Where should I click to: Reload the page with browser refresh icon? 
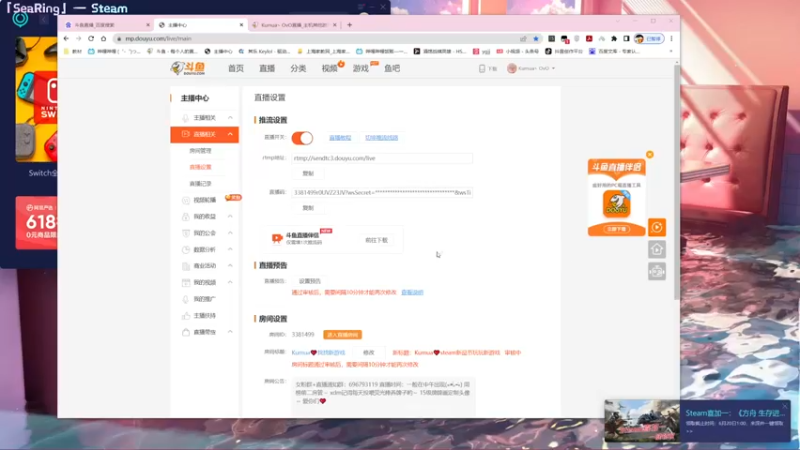tap(91, 38)
